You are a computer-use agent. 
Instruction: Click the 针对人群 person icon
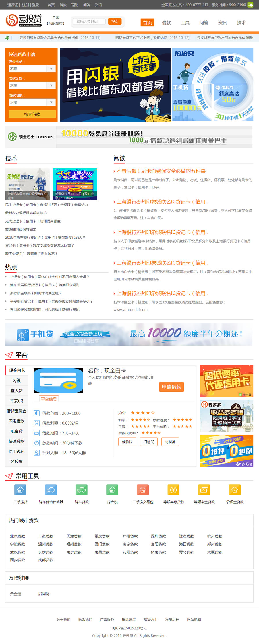click(36, 453)
